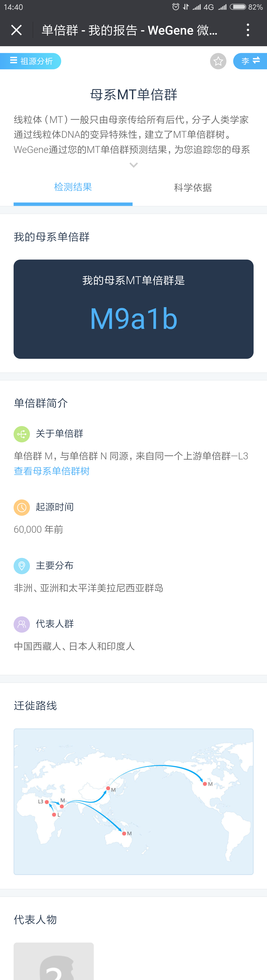This screenshot has height=980, width=267.
Task: Open the three-dot overflow menu
Action: [248, 30]
